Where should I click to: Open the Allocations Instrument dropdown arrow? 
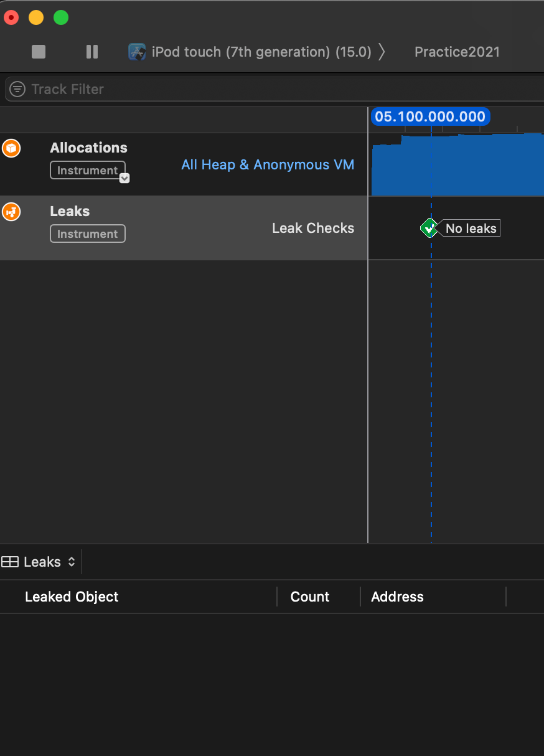[124, 178]
